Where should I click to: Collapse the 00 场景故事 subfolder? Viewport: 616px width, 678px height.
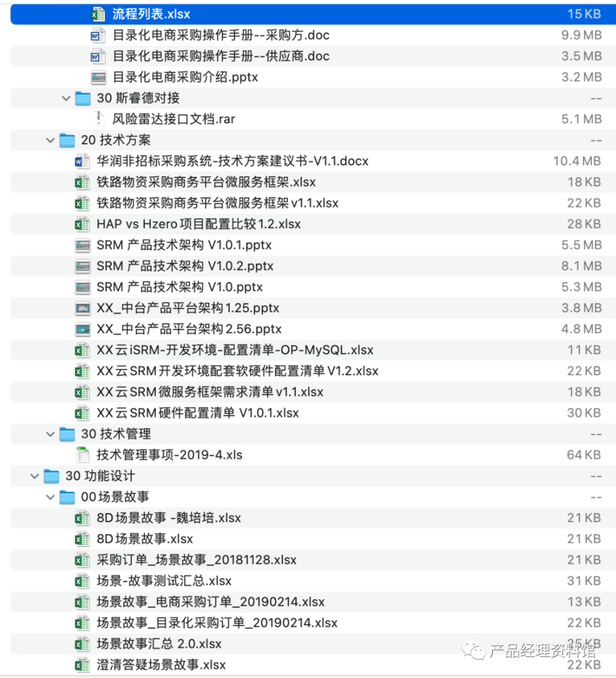[50, 497]
